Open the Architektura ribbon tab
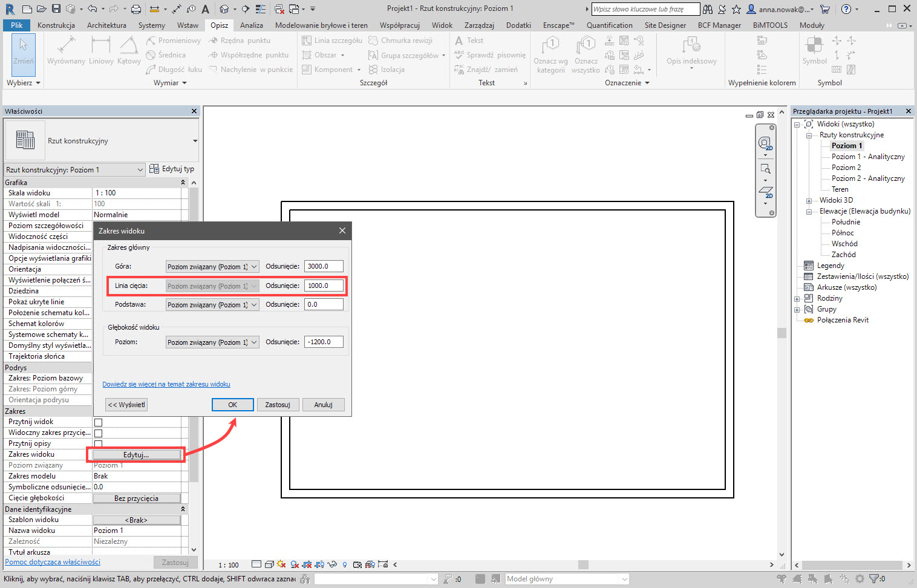The image size is (917, 588). [x=106, y=25]
